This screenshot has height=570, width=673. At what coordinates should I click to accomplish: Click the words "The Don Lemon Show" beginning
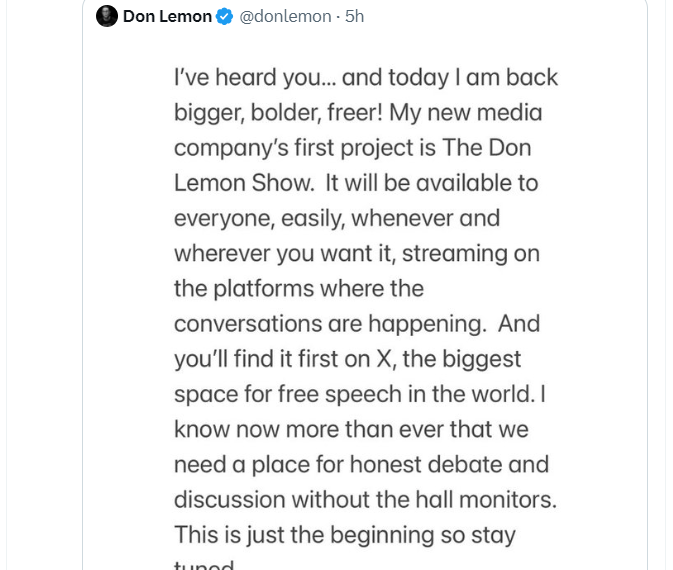coord(487,148)
